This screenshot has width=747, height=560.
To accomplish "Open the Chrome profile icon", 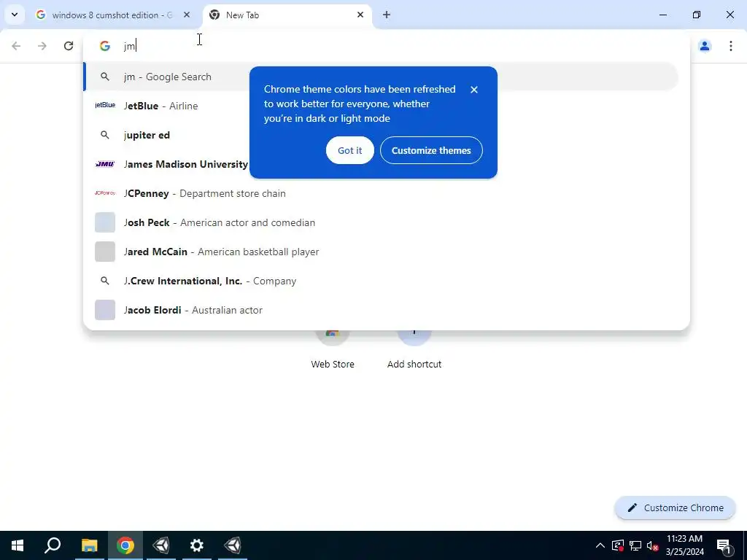I will 705,46.
